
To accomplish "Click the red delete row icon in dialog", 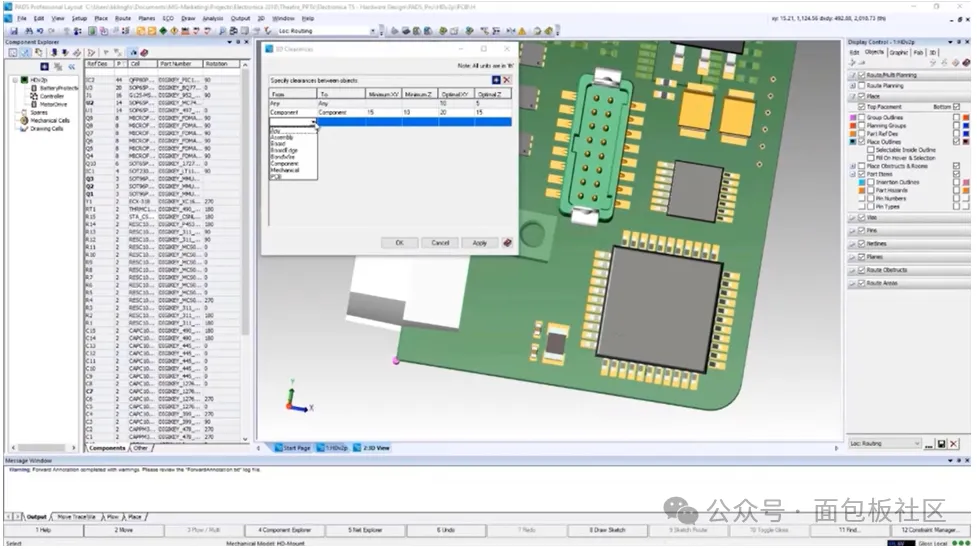I will [507, 80].
